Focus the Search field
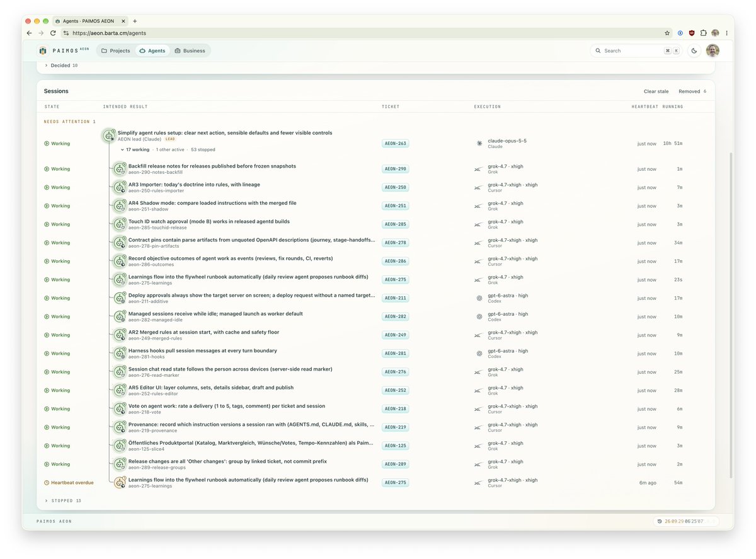Image resolution: width=756 pixels, height=559 pixels. click(x=636, y=50)
